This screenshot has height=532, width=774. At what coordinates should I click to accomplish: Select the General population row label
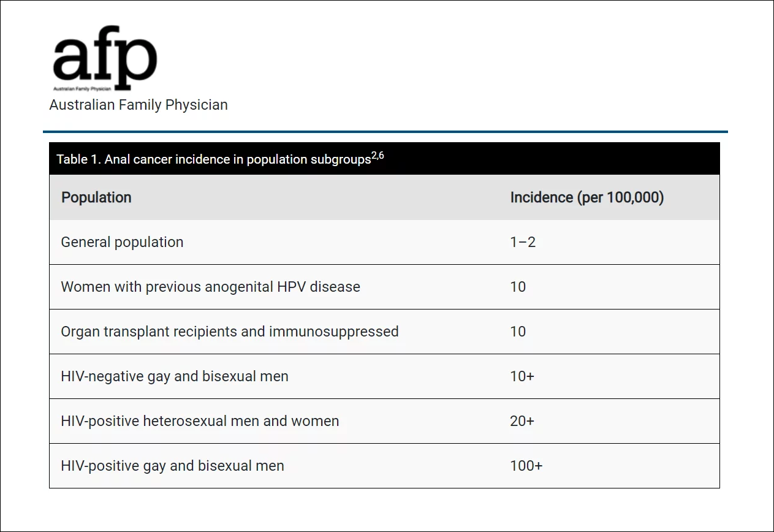[x=122, y=242]
